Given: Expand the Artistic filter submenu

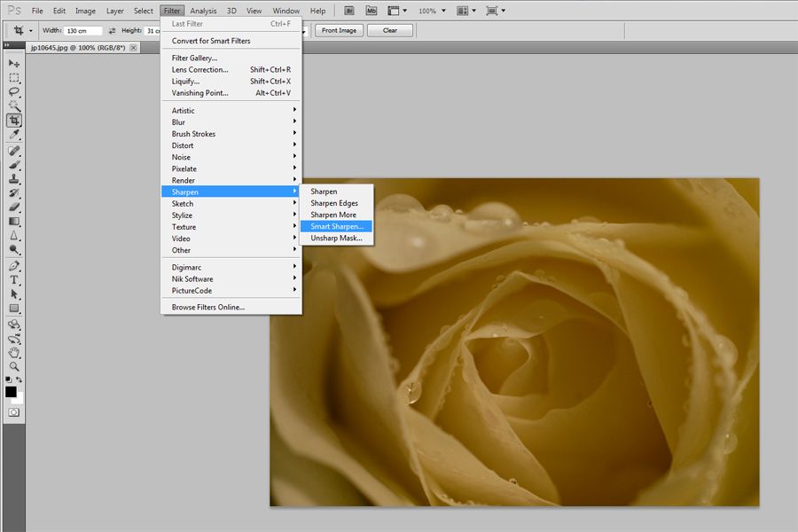Looking at the screenshot, I should (231, 111).
